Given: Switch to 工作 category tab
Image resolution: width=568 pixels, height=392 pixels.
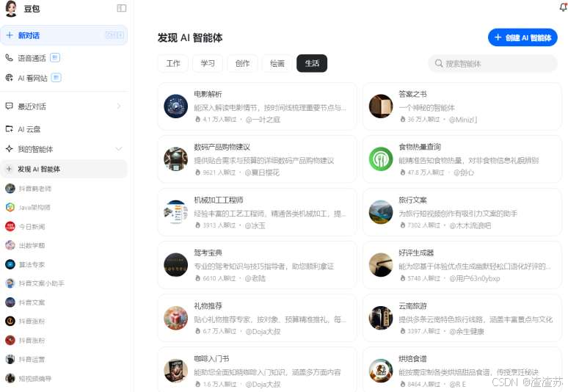Looking at the screenshot, I should tap(173, 63).
